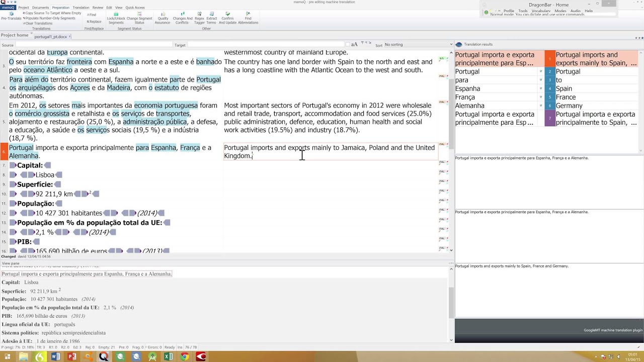The width and height of the screenshot is (644, 362).
Task: Select Populate Number-Only Segments
Action: coord(49,18)
